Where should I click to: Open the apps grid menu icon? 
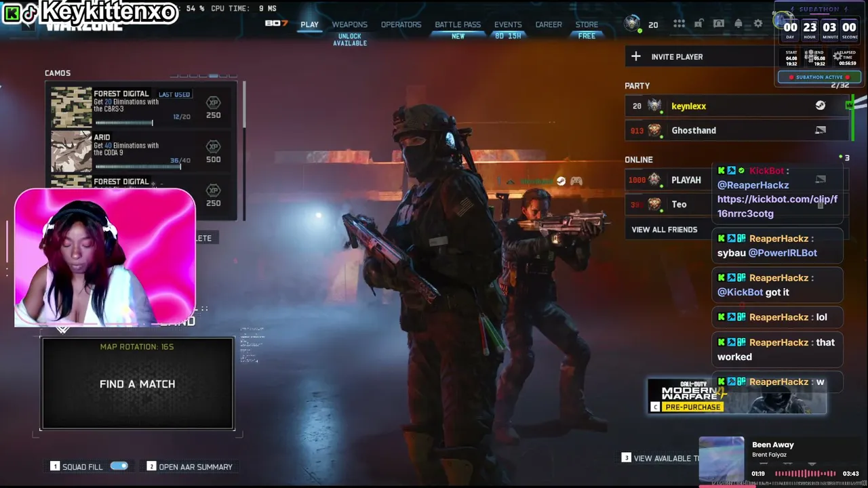pyautogui.click(x=679, y=24)
